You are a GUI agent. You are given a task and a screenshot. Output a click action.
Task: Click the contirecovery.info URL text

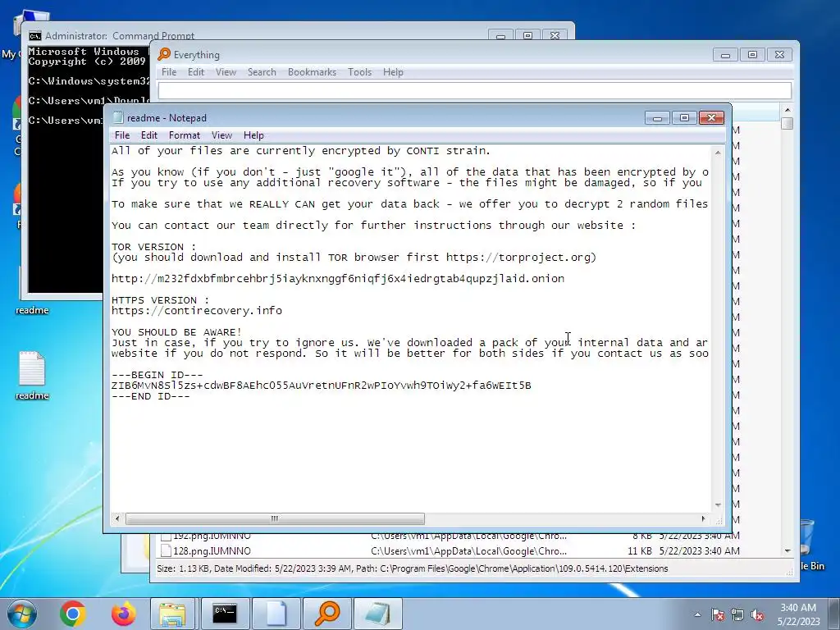click(197, 311)
